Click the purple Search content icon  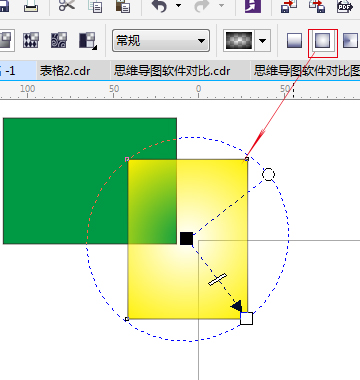pos(253,6)
